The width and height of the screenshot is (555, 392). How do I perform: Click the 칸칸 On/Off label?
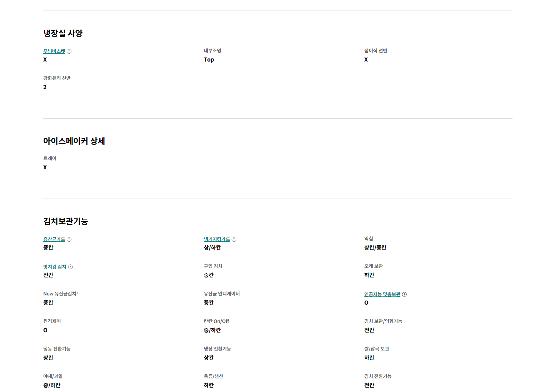click(x=216, y=321)
